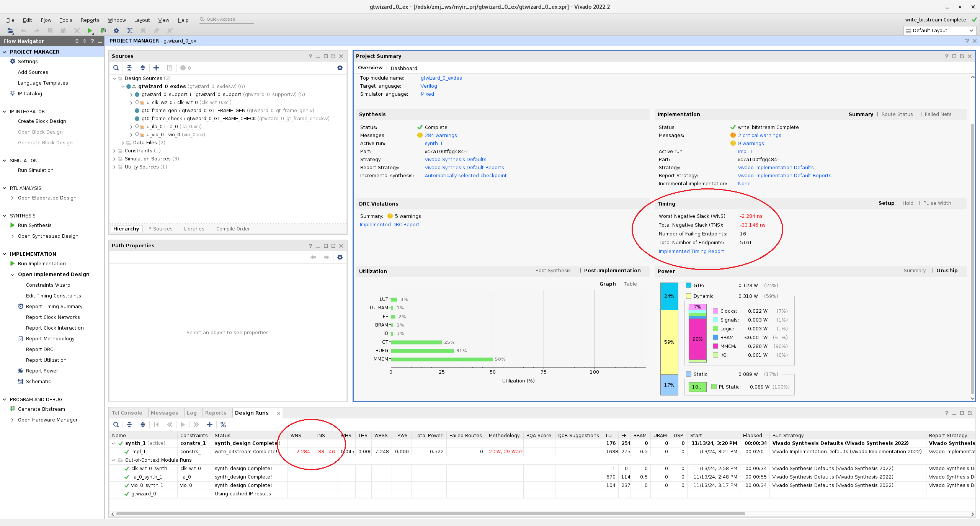Show Hold timing results
The height and width of the screenshot is (526, 980).
(x=908, y=203)
